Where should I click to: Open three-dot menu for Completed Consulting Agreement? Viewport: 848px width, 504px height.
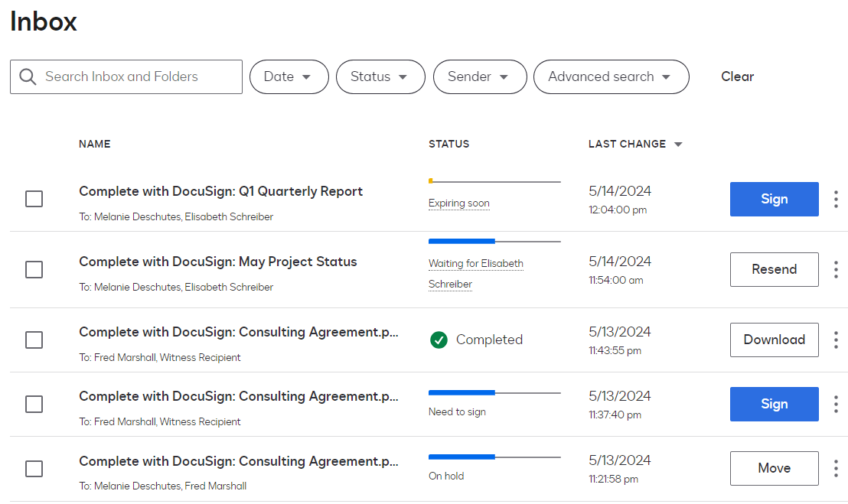pos(836,340)
